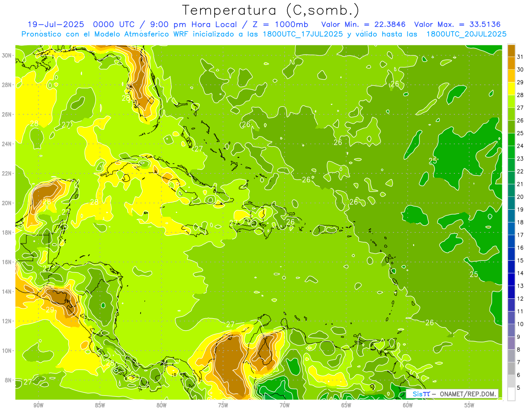Select the valid-until time '1800UTC_20JUL2025'
Screen dimensions: 532x411
(x=466, y=34)
